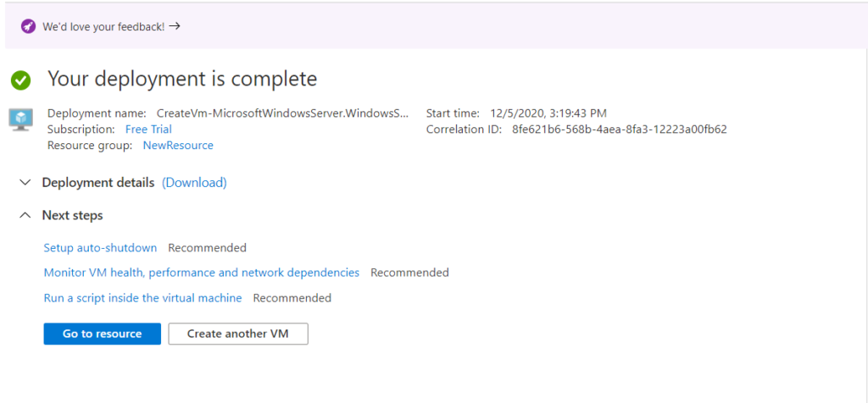Image resolution: width=868 pixels, height=403 pixels.
Task: Select the Correlation ID value text
Action: (x=620, y=130)
